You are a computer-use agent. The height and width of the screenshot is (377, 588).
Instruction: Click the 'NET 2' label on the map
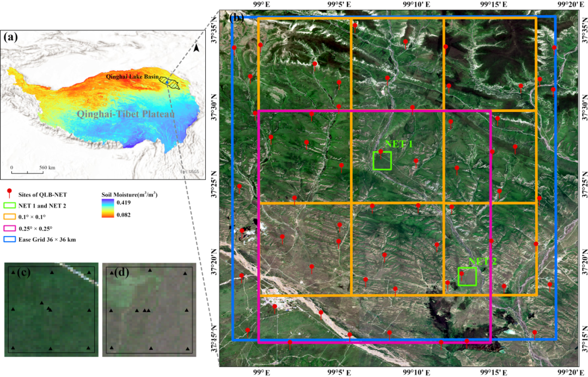point(482,261)
